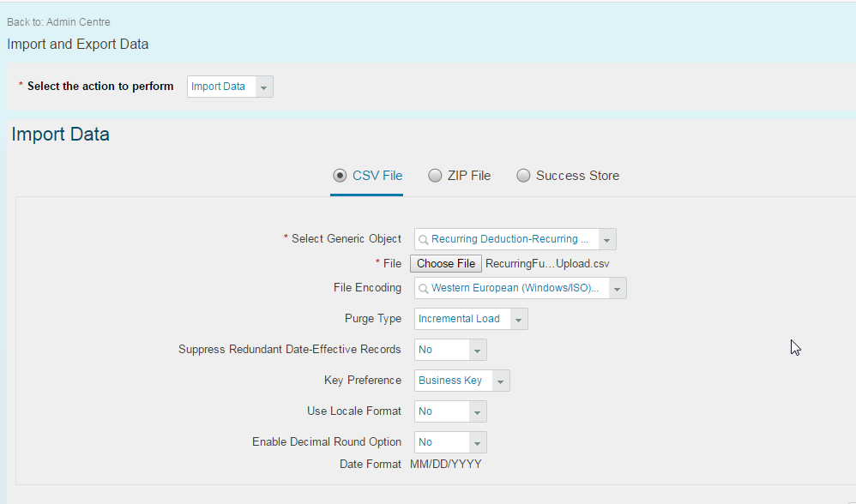The width and height of the screenshot is (856, 504).
Task: Click the No value for Suppress Redundant Records
Action: click(x=425, y=350)
